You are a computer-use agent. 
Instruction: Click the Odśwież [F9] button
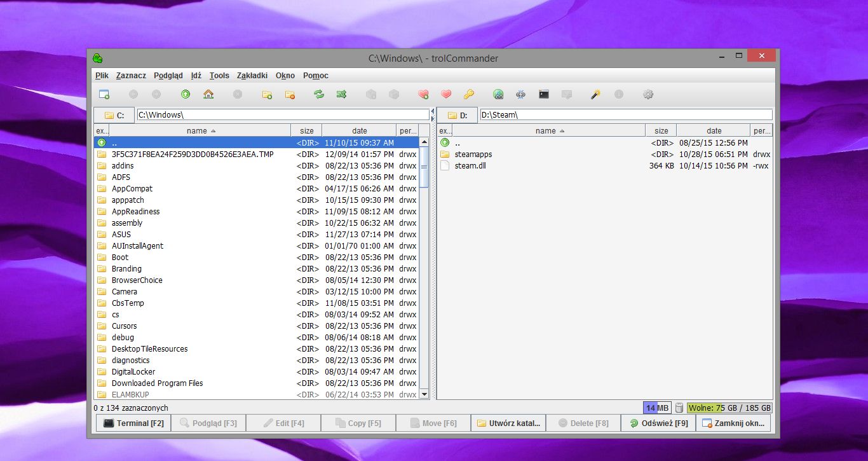pyautogui.click(x=658, y=423)
